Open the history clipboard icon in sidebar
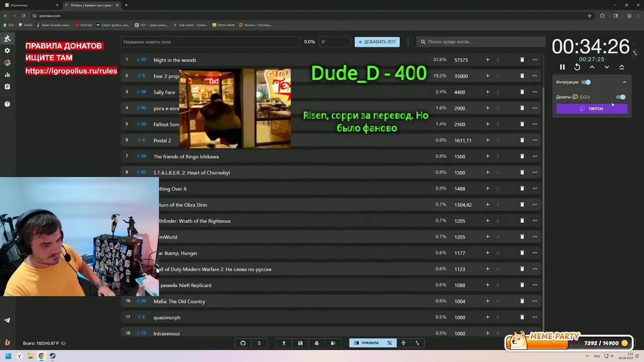 coord(7,87)
